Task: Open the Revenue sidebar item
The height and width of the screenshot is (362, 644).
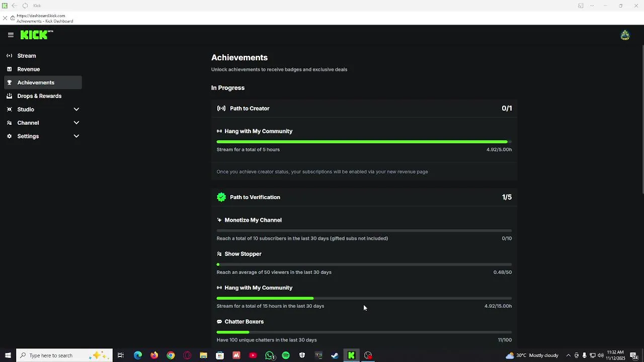Action: (x=43, y=69)
